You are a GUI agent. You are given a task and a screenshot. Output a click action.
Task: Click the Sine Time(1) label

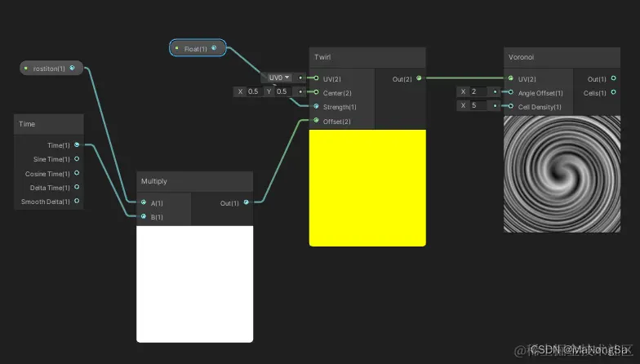(x=51, y=159)
